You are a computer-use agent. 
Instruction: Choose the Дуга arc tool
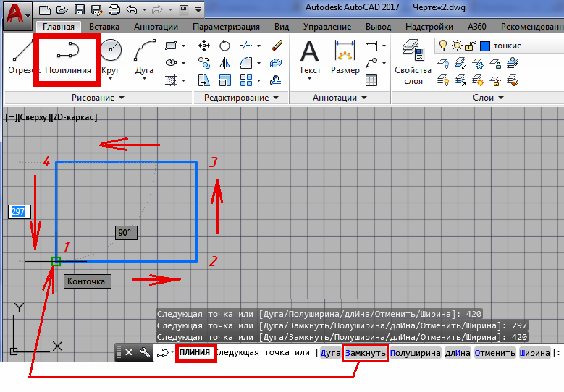pyautogui.click(x=146, y=57)
